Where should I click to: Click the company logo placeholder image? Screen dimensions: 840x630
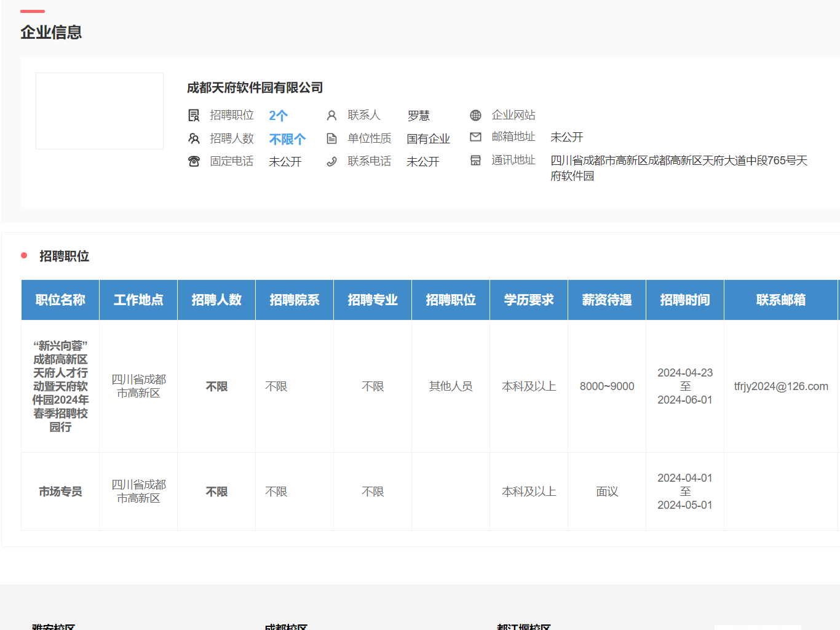coord(100,111)
